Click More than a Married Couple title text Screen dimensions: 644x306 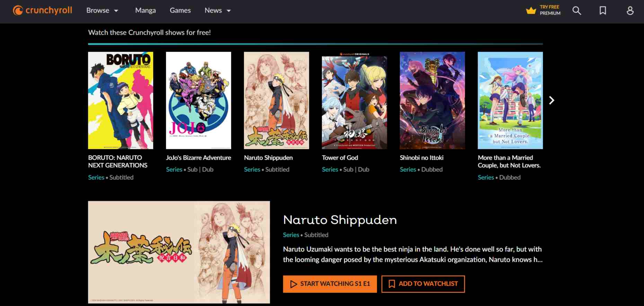(509, 161)
